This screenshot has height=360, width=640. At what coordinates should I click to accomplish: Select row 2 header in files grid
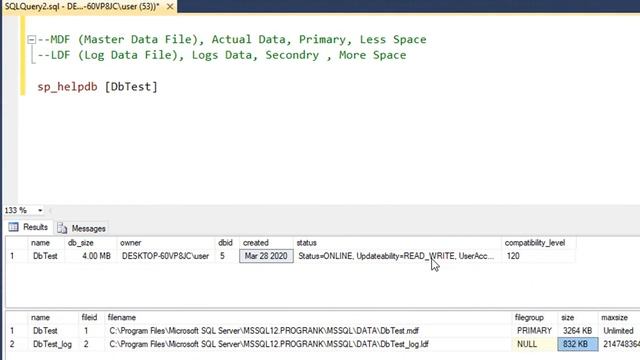[x=16, y=344]
